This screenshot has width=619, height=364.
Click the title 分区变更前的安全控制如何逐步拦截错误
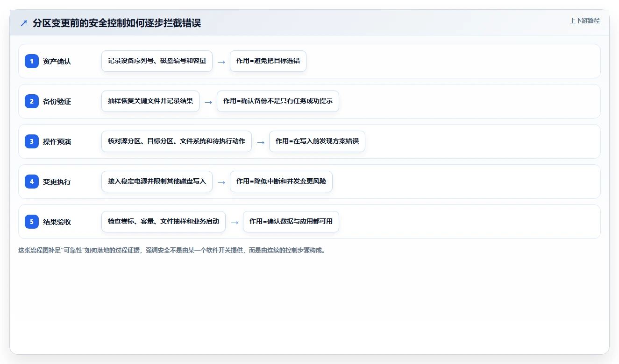coord(117,23)
